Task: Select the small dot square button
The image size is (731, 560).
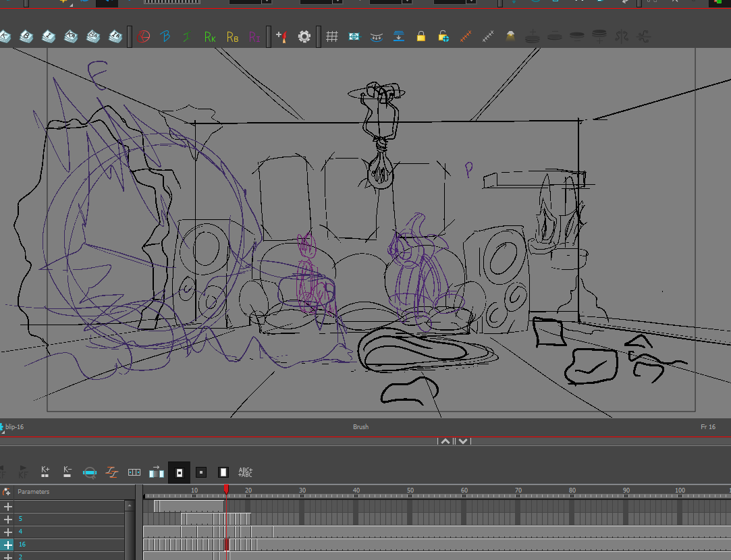Action: (x=201, y=472)
